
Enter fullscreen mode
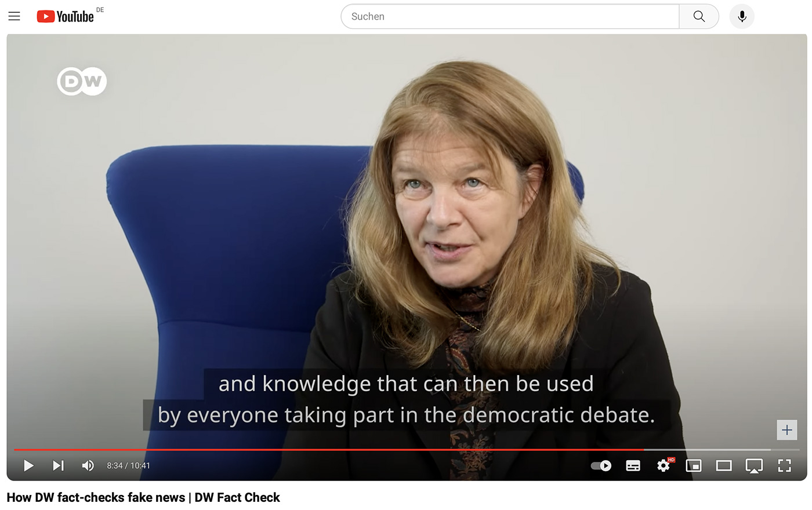point(784,465)
